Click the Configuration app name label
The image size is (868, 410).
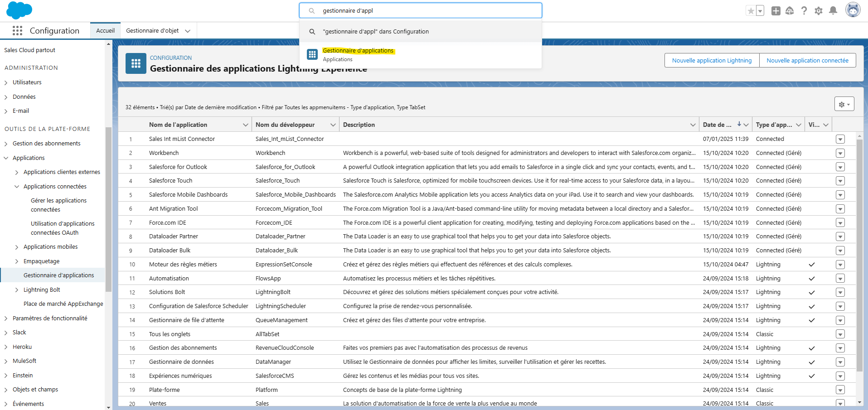pos(54,31)
